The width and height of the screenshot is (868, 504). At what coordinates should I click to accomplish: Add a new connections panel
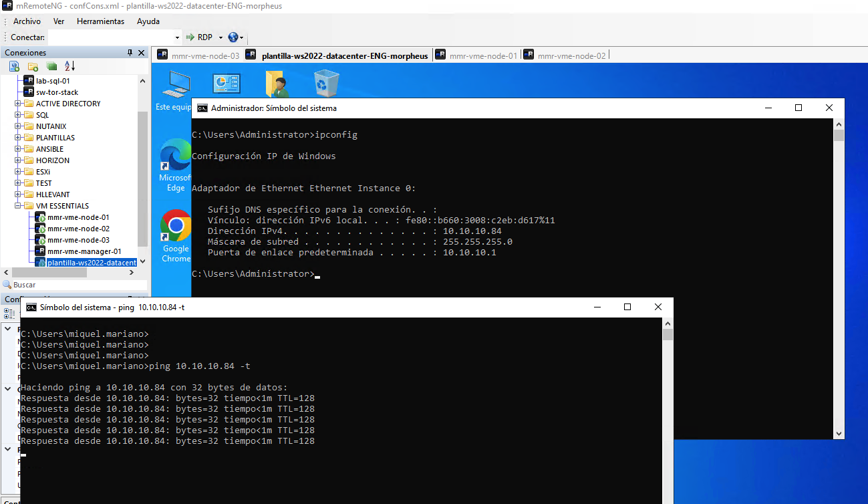pos(50,66)
